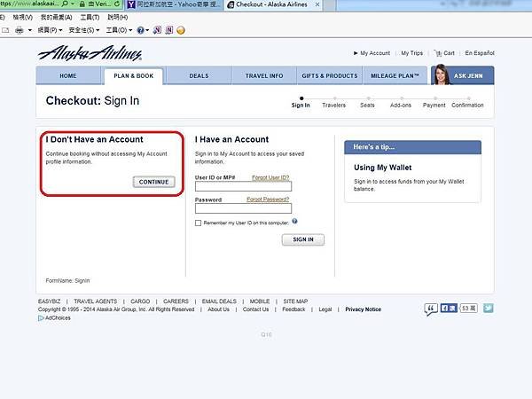Click the mail envelope icon in toolbar
The width and height of the screenshot is (532, 399).
click(x=5, y=30)
